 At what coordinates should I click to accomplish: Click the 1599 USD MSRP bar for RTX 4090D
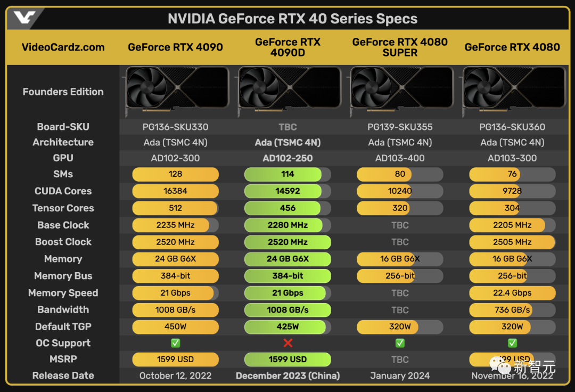pyautogui.click(x=287, y=360)
